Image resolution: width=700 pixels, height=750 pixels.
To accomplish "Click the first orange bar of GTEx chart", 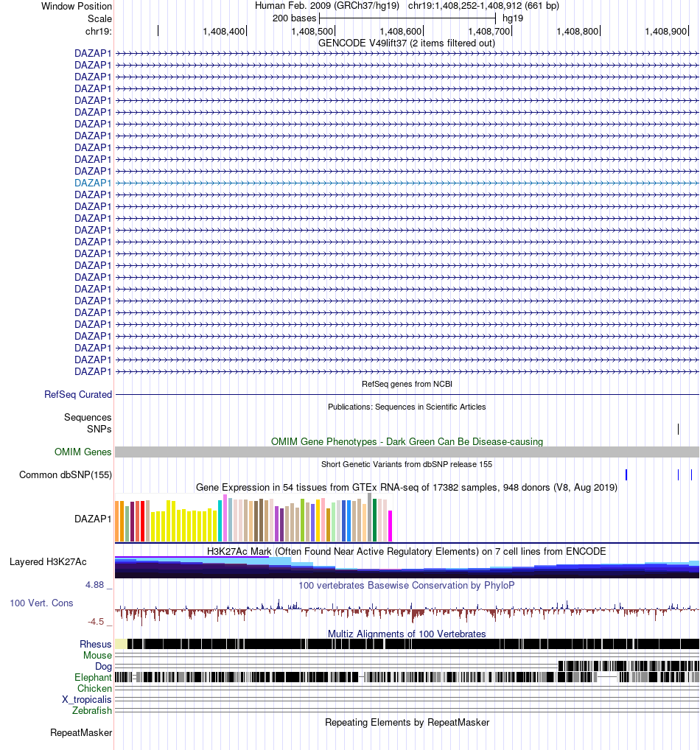I will pos(116,522).
